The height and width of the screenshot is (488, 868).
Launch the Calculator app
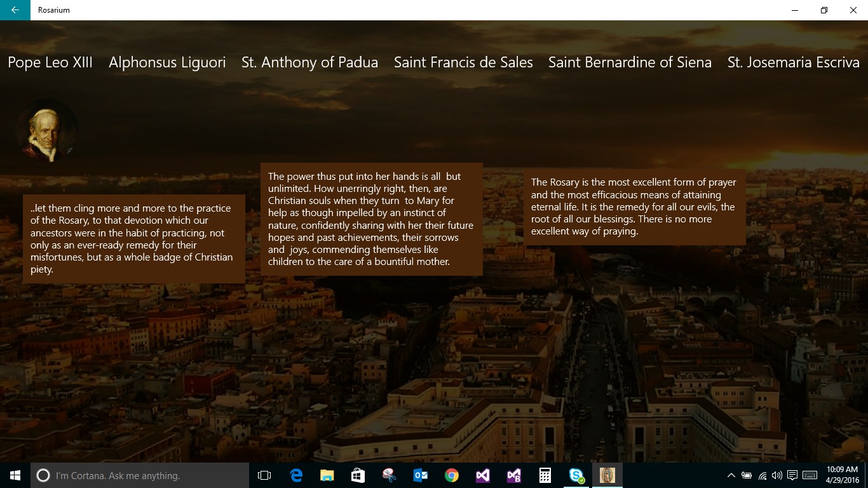(x=545, y=475)
